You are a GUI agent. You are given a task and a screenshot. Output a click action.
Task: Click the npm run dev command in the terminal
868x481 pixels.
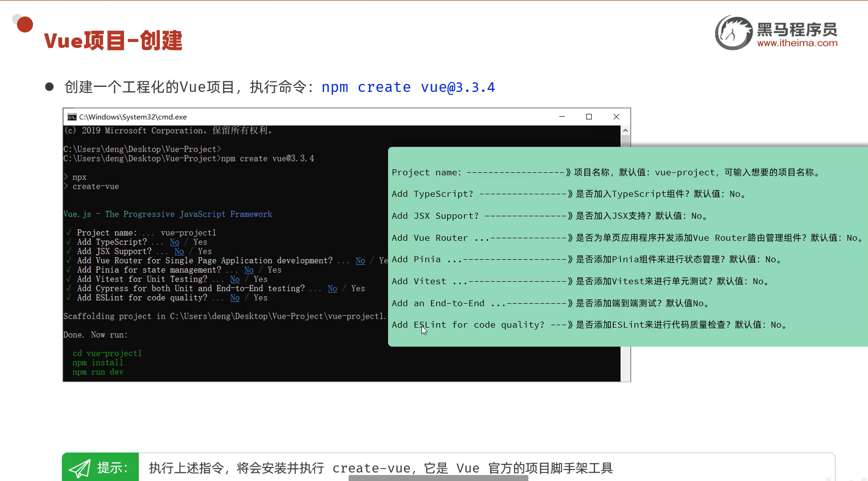[98, 372]
